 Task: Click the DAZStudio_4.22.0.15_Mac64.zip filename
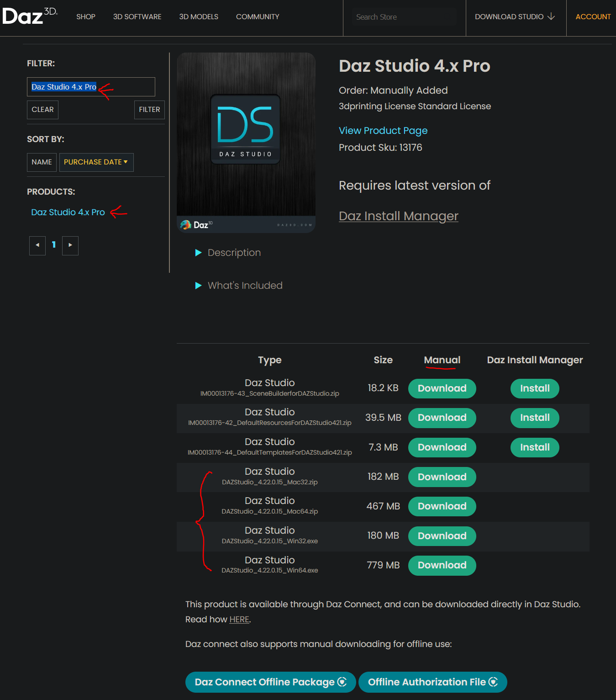270,511
